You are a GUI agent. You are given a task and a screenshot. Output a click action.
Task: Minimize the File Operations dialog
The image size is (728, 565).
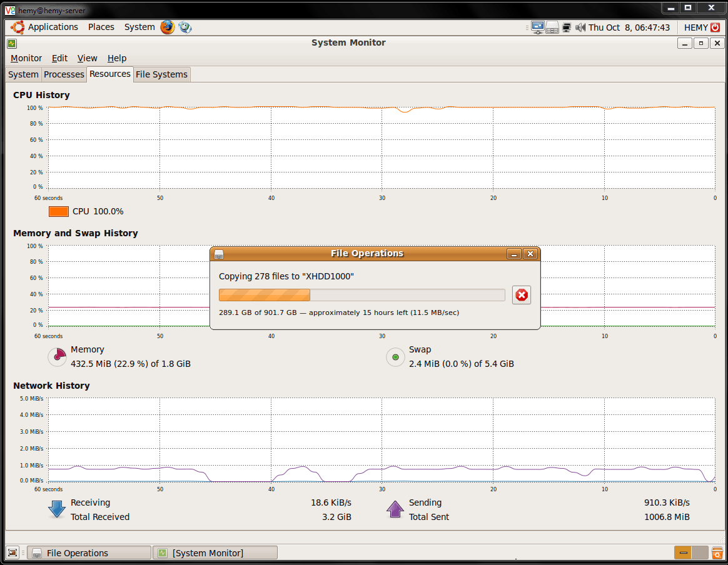click(x=513, y=254)
